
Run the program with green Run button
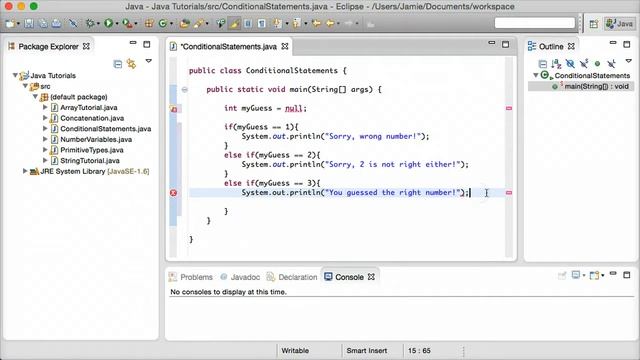tap(108, 24)
